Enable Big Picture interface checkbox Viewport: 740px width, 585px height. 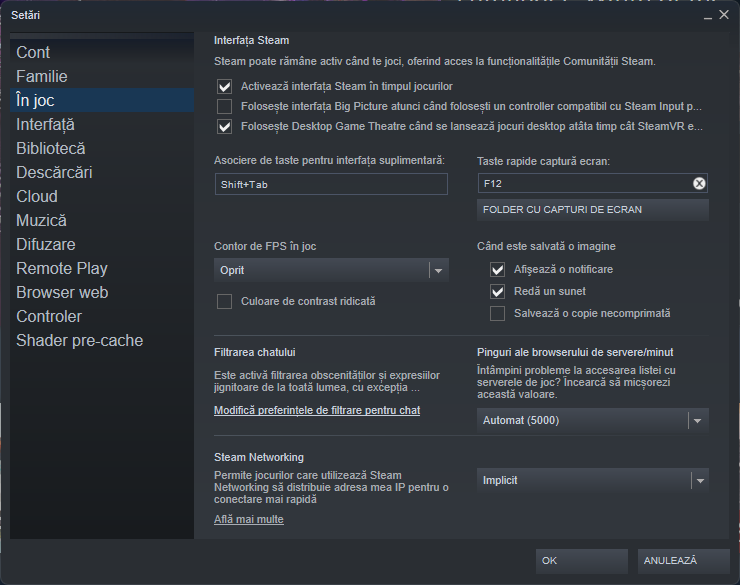225,107
